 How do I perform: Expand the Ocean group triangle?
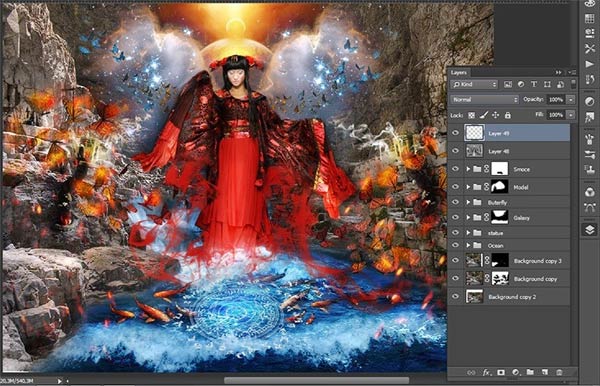point(468,245)
